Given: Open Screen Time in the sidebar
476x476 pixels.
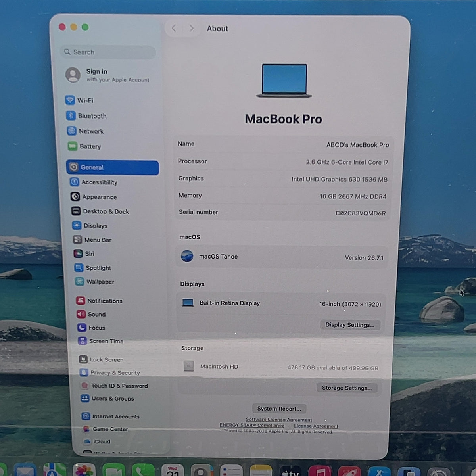Looking at the screenshot, I should 101,341.
